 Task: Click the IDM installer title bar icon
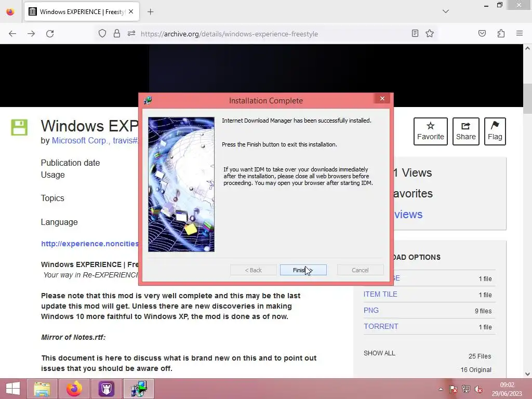[x=148, y=100]
